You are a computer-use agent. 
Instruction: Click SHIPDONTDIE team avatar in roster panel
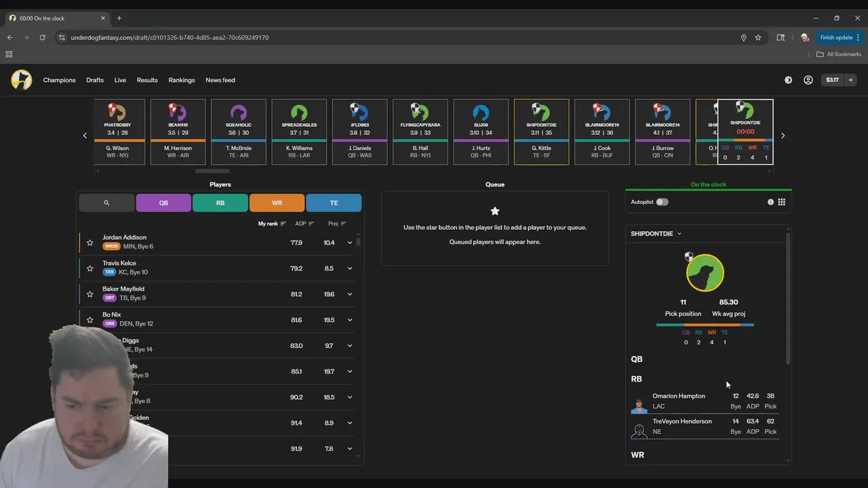tap(705, 272)
